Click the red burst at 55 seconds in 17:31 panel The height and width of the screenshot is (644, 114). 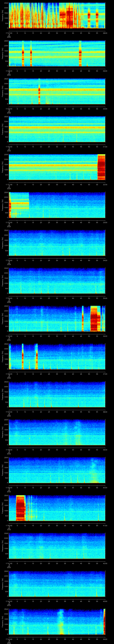coord(101,167)
